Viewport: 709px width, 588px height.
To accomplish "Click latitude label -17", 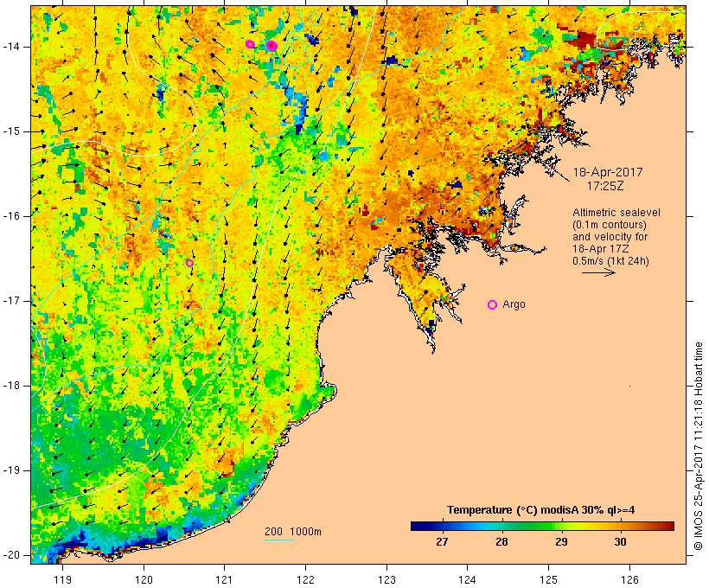I will point(11,301).
